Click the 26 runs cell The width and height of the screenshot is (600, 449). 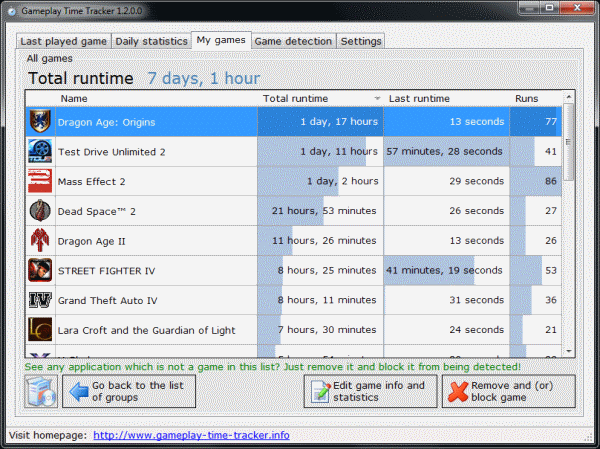click(x=536, y=241)
